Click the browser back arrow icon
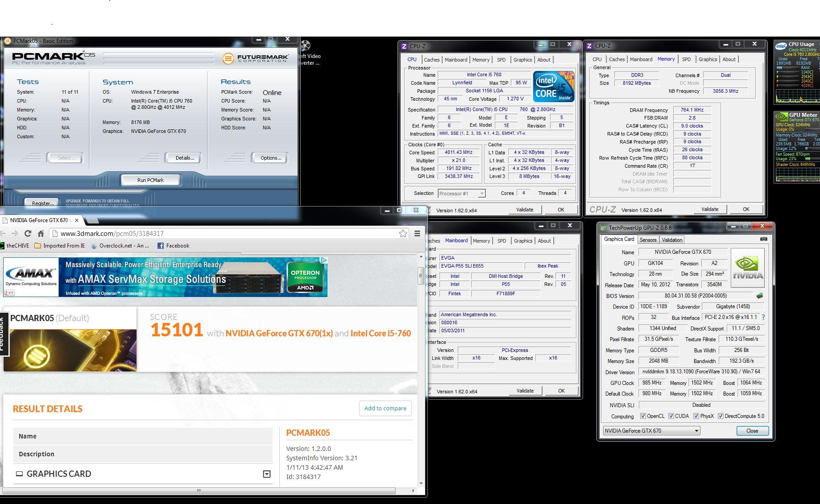The width and height of the screenshot is (820, 504). click(x=2, y=233)
